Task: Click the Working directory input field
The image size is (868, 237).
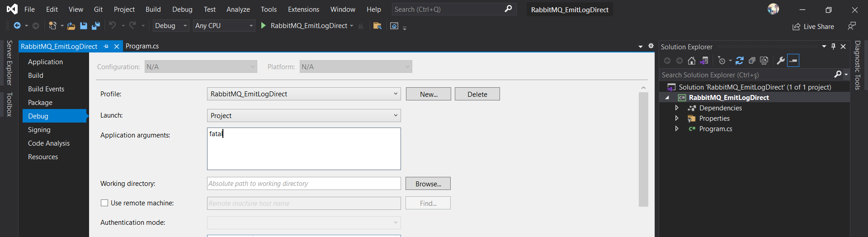Action: [304, 184]
